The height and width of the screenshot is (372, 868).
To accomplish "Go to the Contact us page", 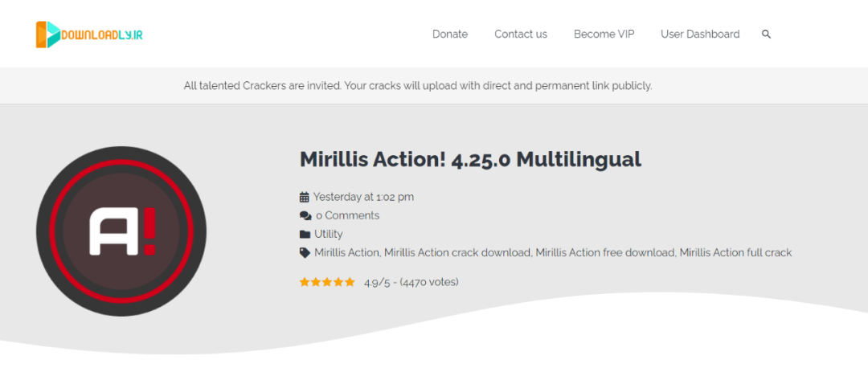I will [521, 35].
